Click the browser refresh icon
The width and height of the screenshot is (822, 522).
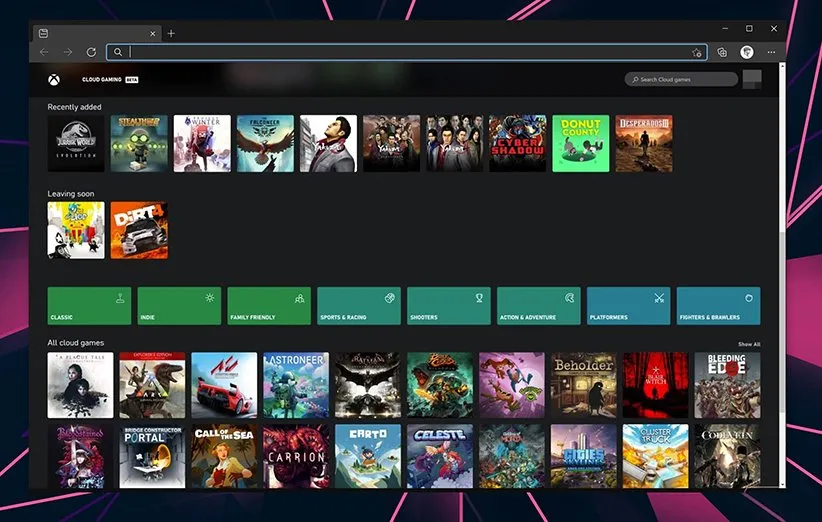[x=91, y=52]
